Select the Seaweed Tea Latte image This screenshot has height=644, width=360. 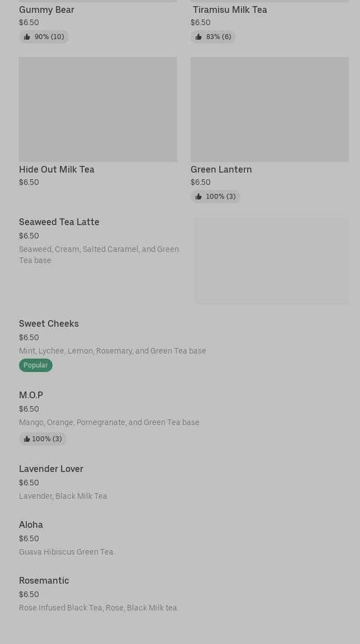point(271,261)
